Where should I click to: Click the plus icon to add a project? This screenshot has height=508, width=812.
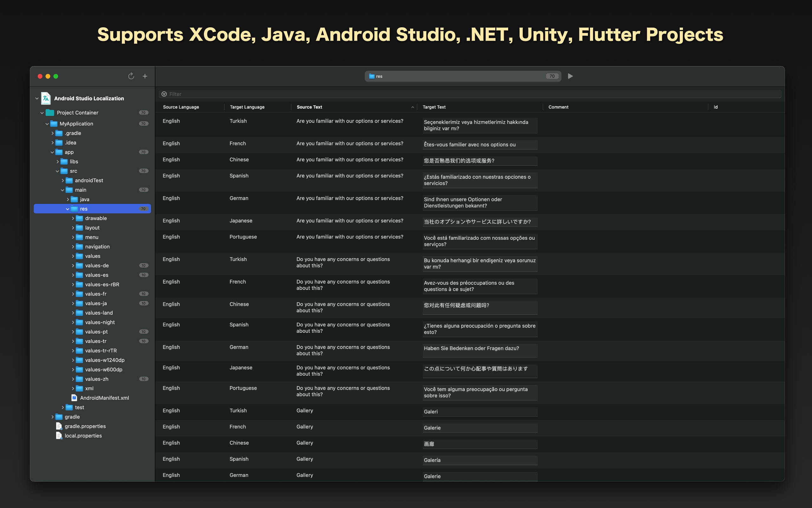pos(145,76)
